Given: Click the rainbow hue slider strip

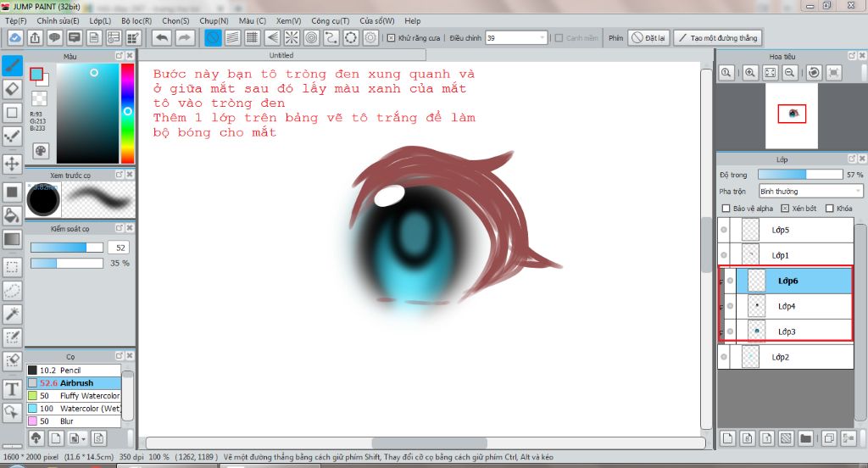Looking at the screenshot, I should 128,113.
